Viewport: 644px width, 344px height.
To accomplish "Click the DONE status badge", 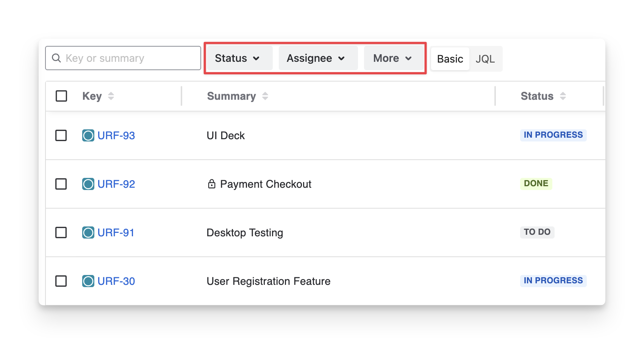I will 536,184.
